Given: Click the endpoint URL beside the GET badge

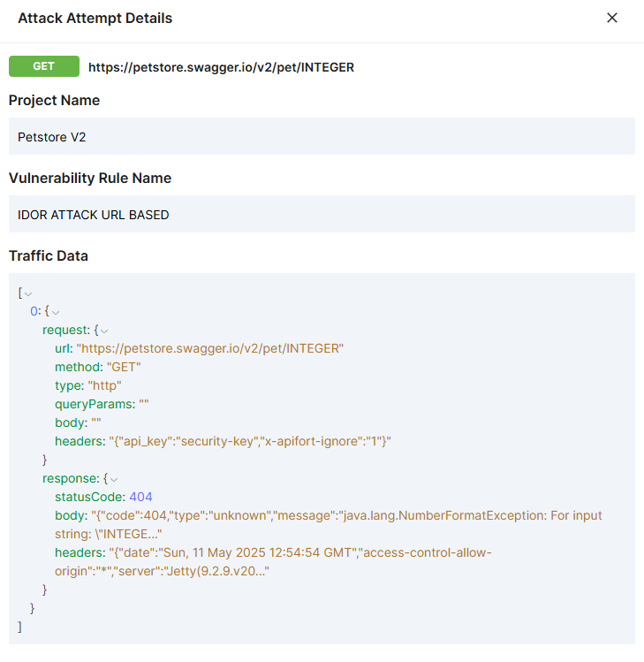Looking at the screenshot, I should point(221,67).
